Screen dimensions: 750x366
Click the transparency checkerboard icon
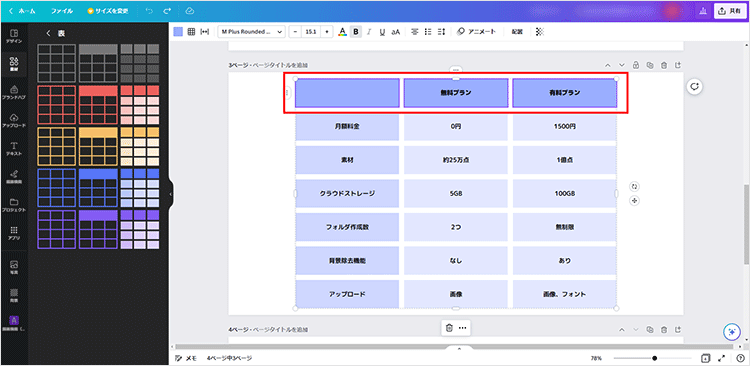click(x=540, y=32)
